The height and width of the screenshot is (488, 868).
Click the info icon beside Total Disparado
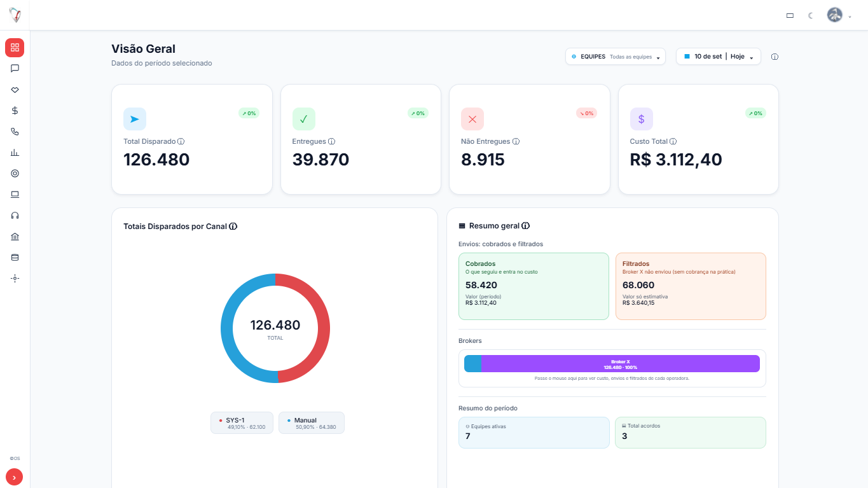181,141
